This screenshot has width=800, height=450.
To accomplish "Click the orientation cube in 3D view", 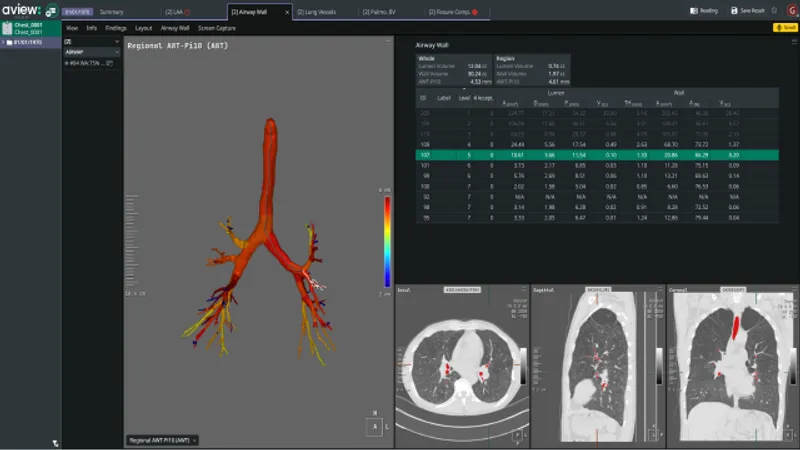I will tap(375, 426).
